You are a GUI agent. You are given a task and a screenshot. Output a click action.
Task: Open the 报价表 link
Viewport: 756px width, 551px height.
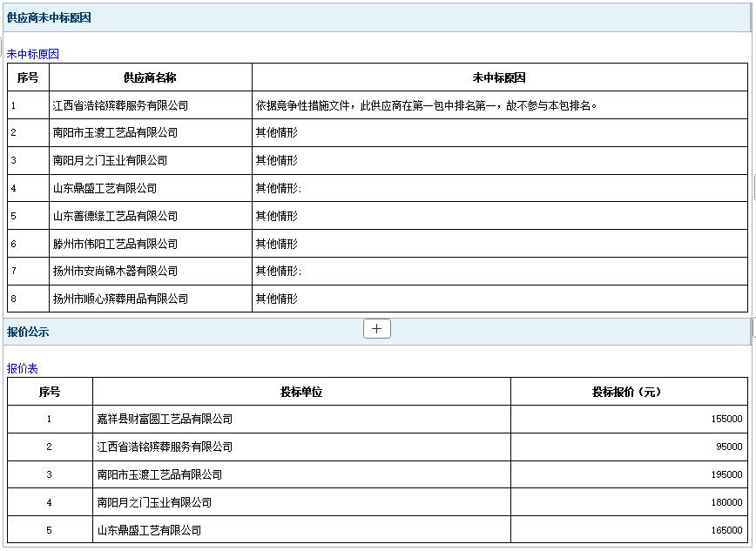click(22, 369)
